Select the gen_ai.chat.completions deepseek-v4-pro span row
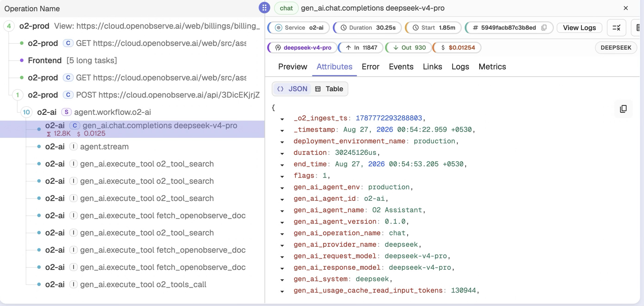This screenshot has height=306, width=644. point(132,129)
